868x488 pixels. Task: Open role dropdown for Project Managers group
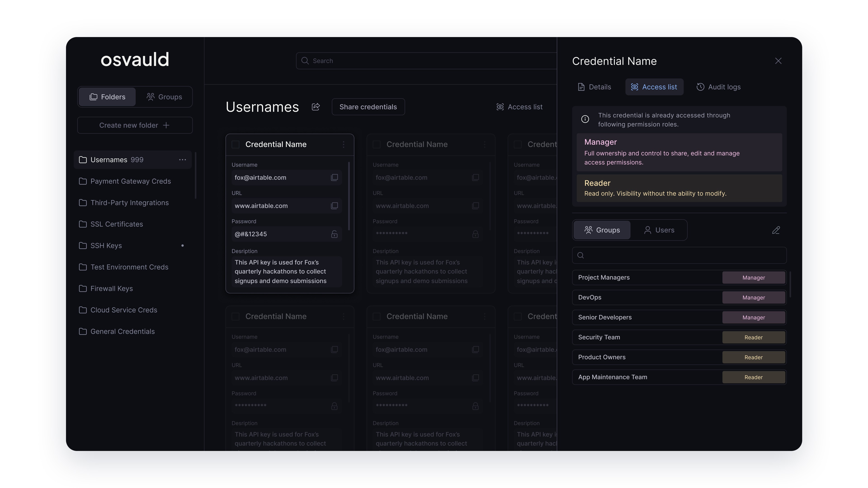(x=753, y=277)
